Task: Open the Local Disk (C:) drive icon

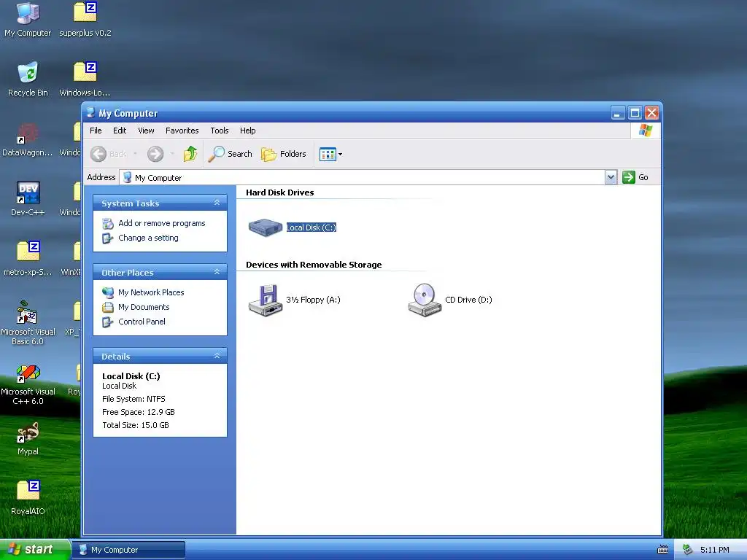Action: tap(266, 227)
